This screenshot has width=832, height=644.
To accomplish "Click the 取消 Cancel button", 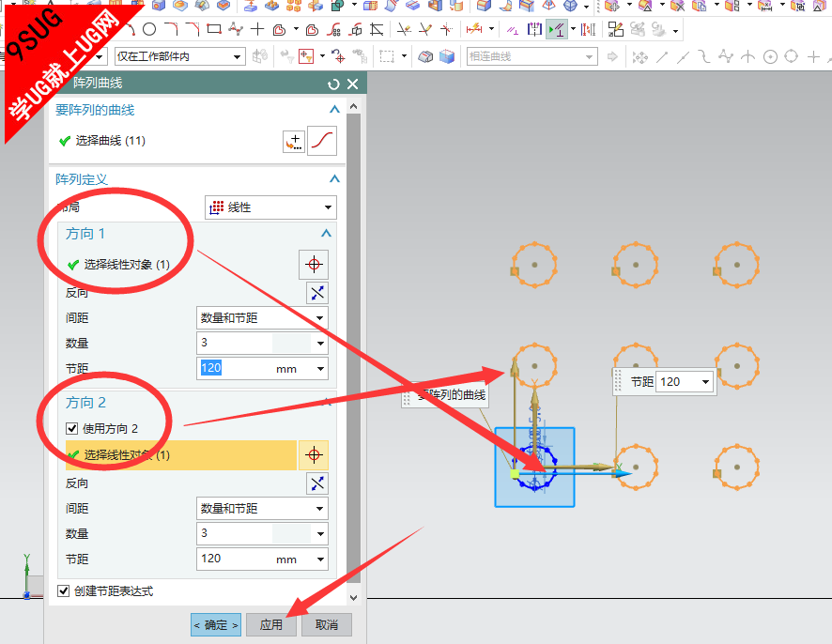I will (327, 625).
